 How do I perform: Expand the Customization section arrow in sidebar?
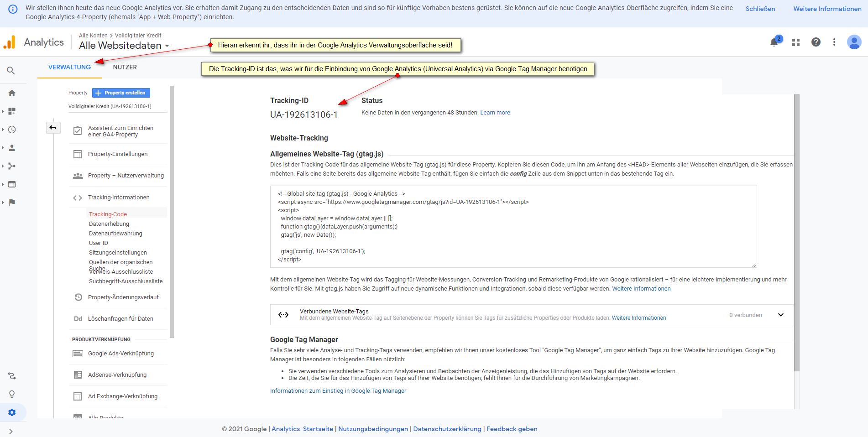[3, 111]
